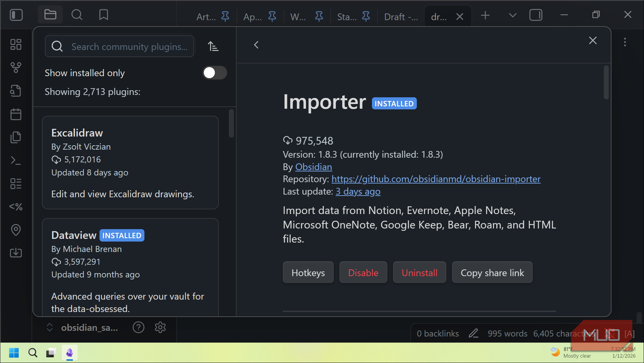
Task: Toggle the left sidebar panel icon
Action: pos(16,15)
